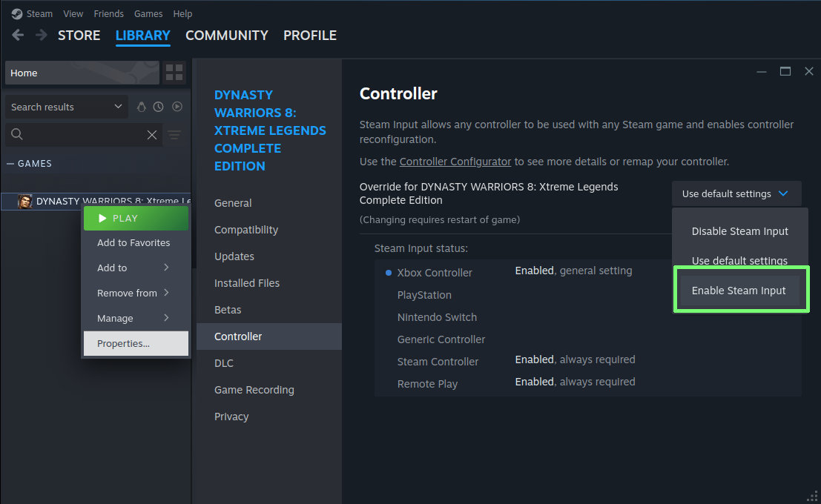Select the Controller properties tab
The height and width of the screenshot is (504, 821).
pos(269,336)
